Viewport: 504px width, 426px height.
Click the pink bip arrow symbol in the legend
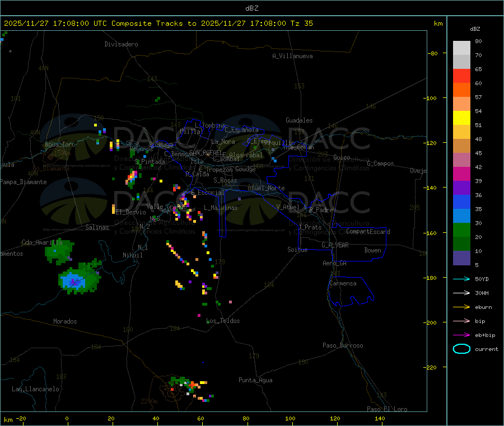pos(461,321)
